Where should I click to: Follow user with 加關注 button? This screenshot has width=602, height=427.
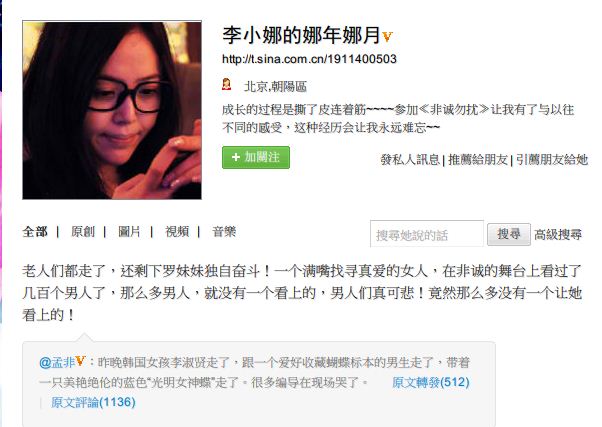pyautogui.click(x=256, y=157)
